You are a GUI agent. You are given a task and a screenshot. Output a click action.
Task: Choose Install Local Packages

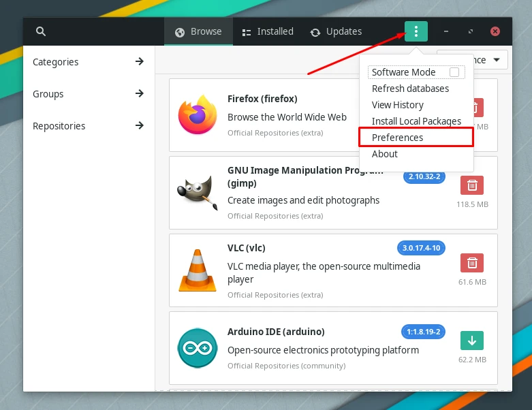pos(416,121)
